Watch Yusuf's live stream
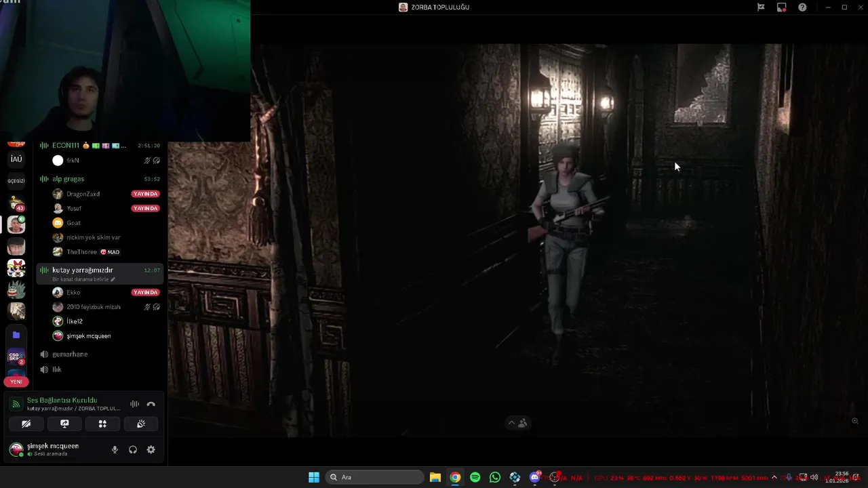The width and height of the screenshot is (868, 488). [x=145, y=208]
